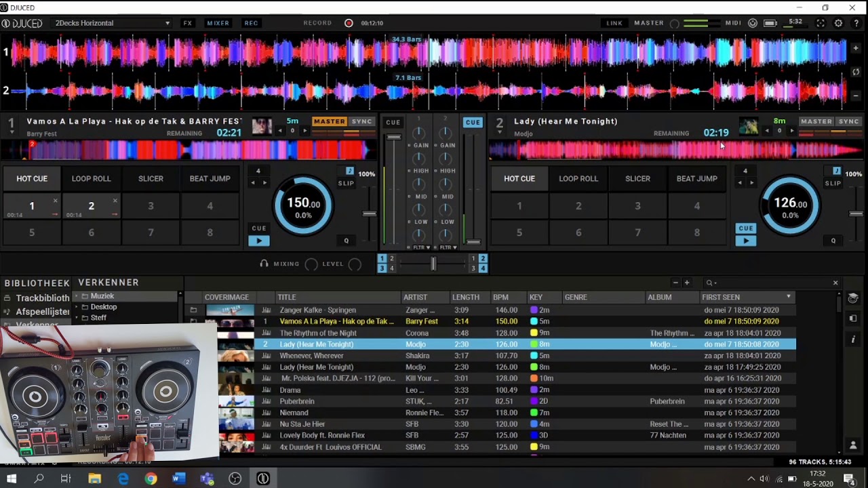Delete hot cue 1 on deck 1

point(56,201)
